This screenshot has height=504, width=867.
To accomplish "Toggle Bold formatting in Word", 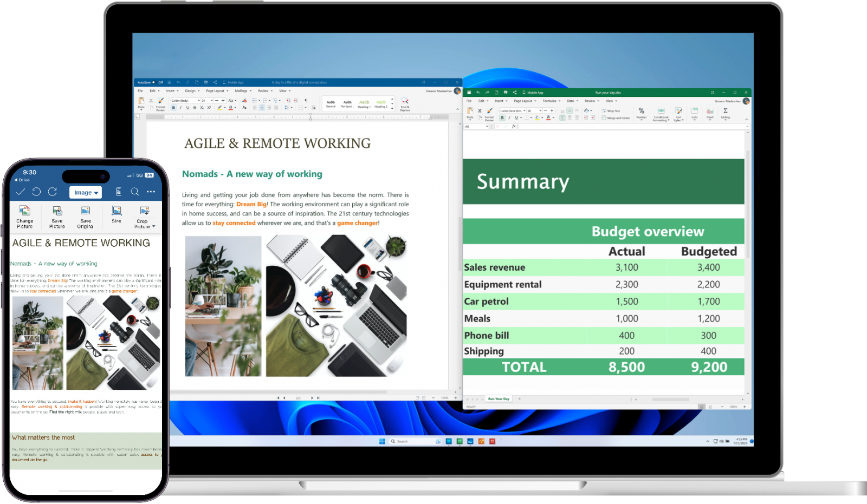I will 173,108.
